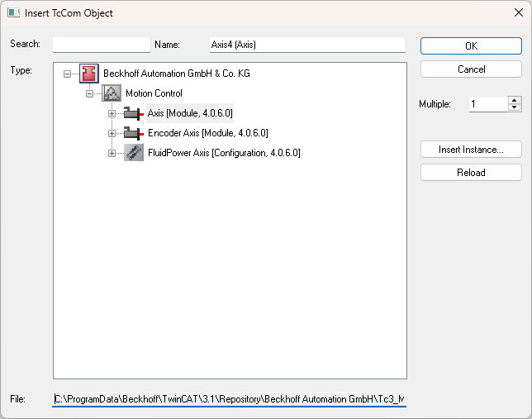Click the FluidPower Axis icon
This screenshot has width=532, height=419.
(x=134, y=153)
